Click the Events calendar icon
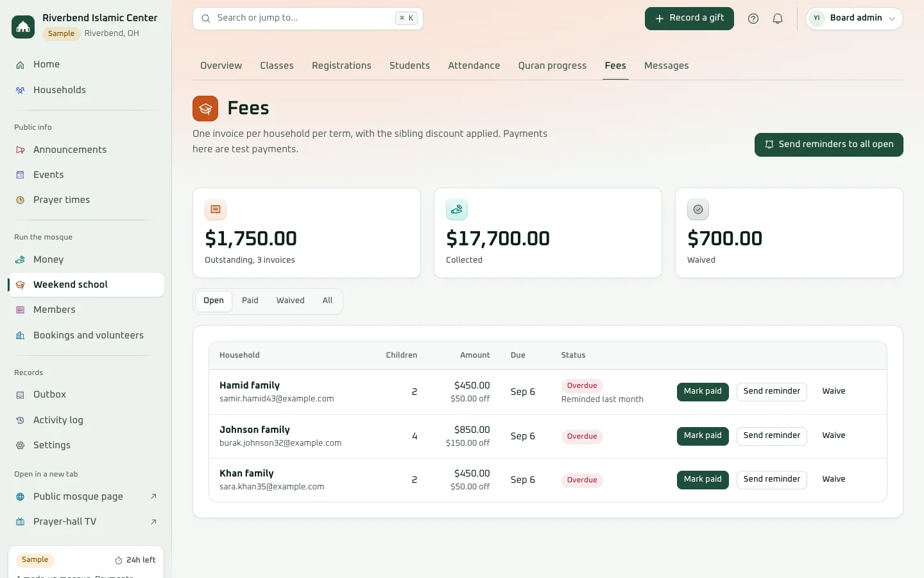Viewport: 924px width, 578px height. pos(21,175)
